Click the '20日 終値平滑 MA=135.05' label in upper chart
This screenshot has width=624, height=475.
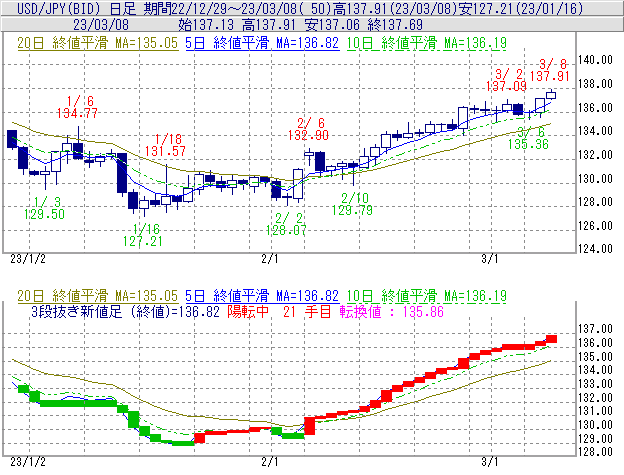[x=98, y=43]
